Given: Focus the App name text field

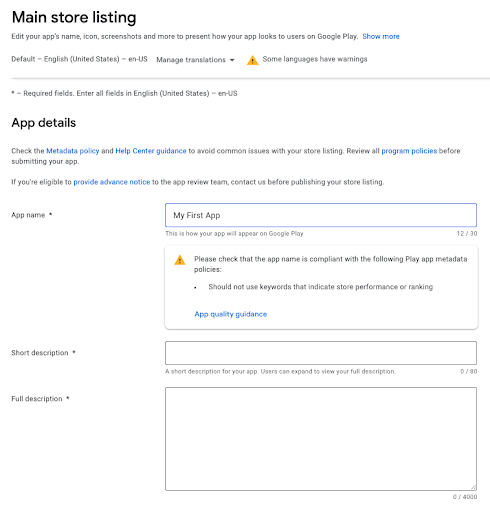Looking at the screenshot, I should (x=321, y=215).
